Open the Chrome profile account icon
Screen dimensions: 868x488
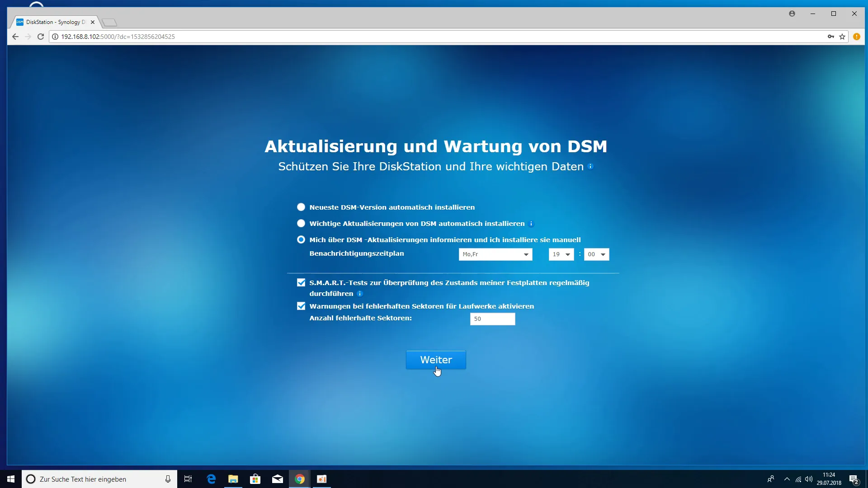[x=792, y=14]
